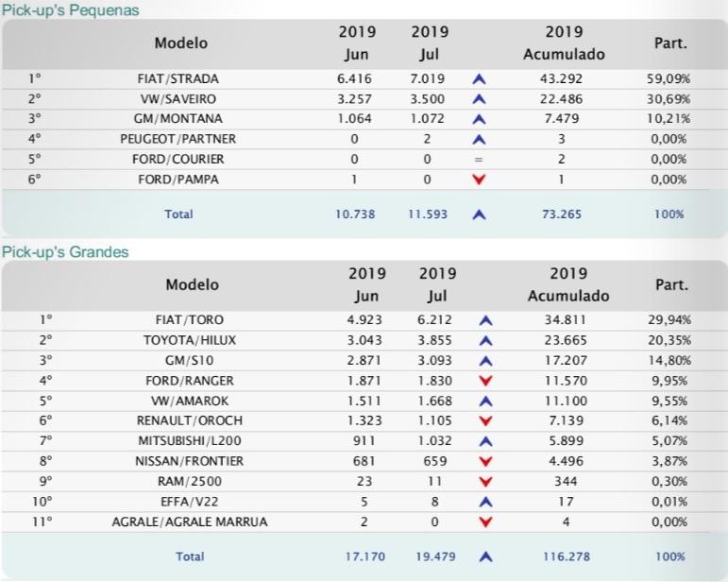Click the red down arrow in FORD/PAMPA row
728x582 pixels.
click(479, 180)
